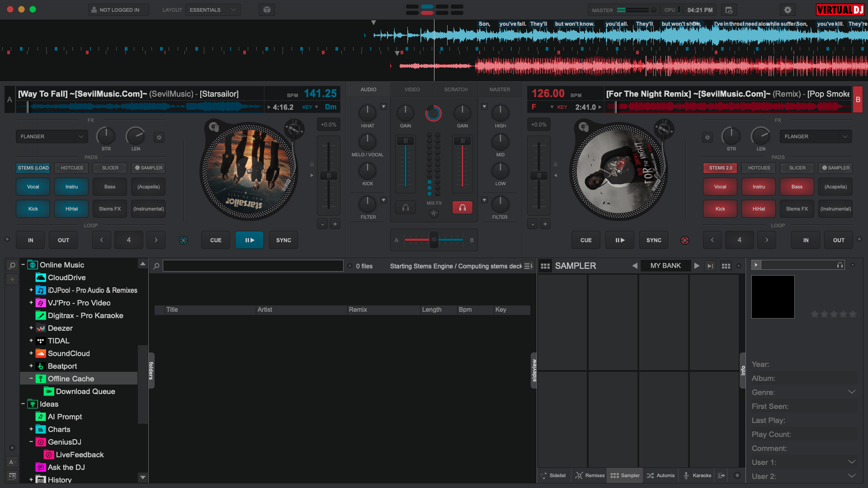Collapse the Online Music tree
The width and height of the screenshot is (868, 488).
coord(23,265)
